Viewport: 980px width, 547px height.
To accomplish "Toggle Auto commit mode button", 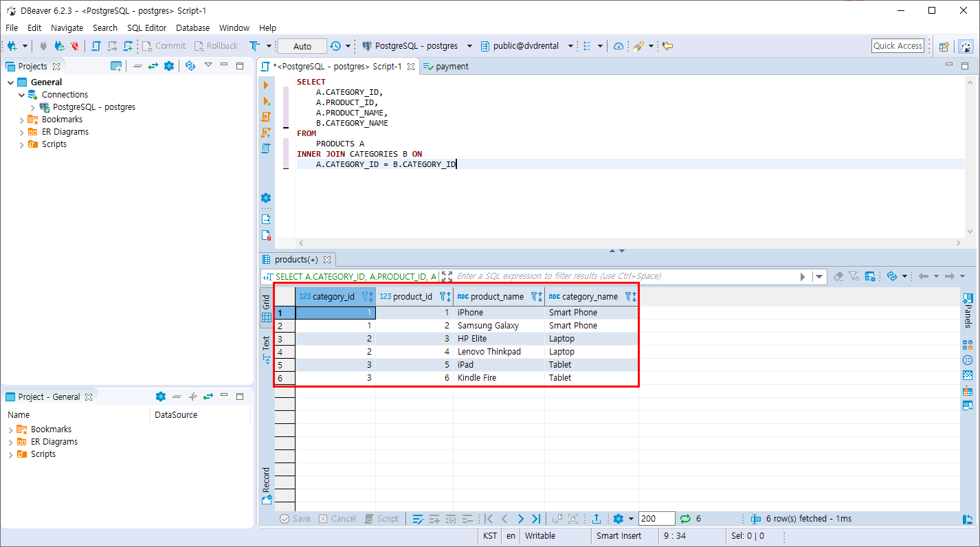I will (x=302, y=46).
